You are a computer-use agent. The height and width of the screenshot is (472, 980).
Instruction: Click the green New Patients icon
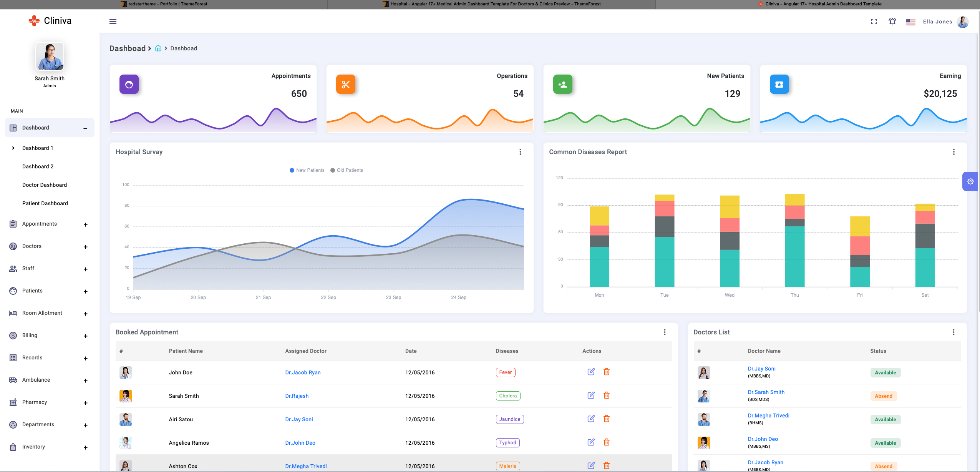point(563,85)
